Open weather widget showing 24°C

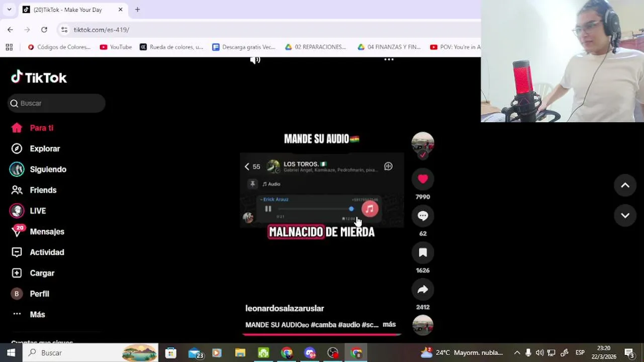pyautogui.click(x=462, y=352)
